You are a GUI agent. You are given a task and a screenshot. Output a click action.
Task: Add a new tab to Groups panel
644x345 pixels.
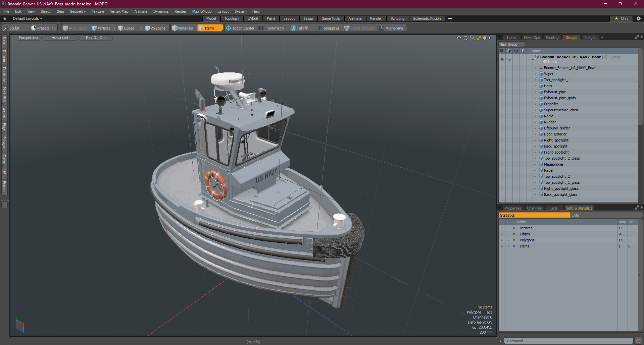(602, 38)
